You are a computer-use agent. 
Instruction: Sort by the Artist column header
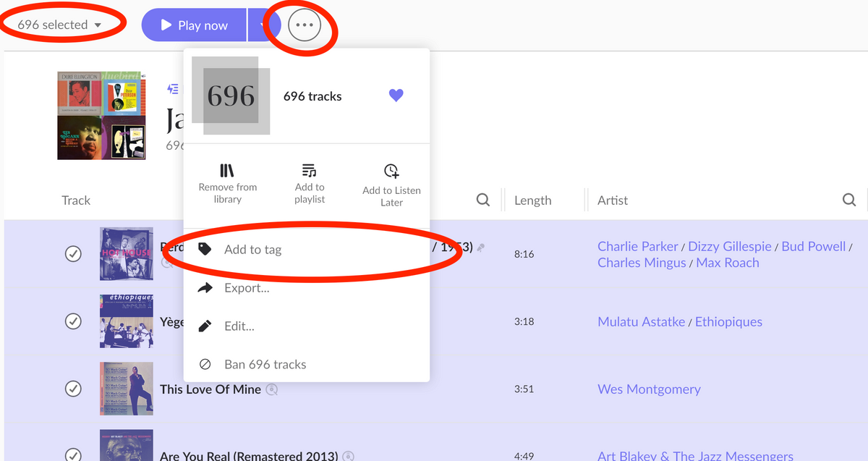[x=613, y=200]
